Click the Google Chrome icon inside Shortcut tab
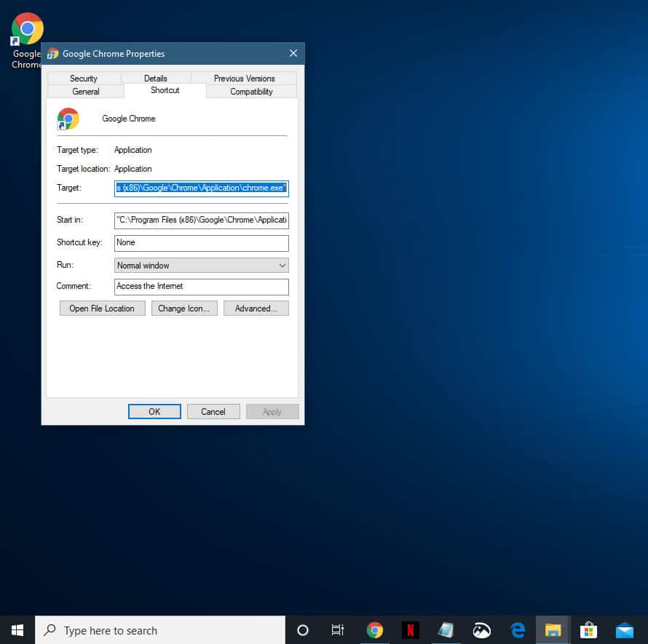This screenshot has height=644, width=648. 68,119
